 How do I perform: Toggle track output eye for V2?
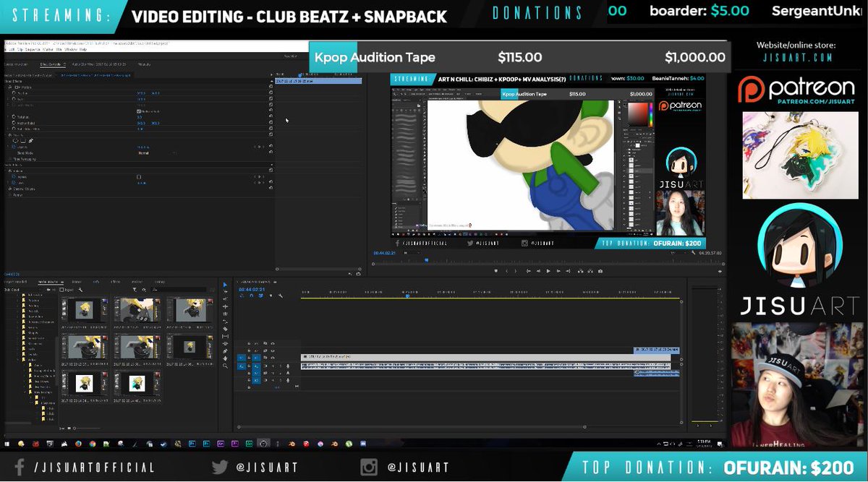tap(273, 350)
